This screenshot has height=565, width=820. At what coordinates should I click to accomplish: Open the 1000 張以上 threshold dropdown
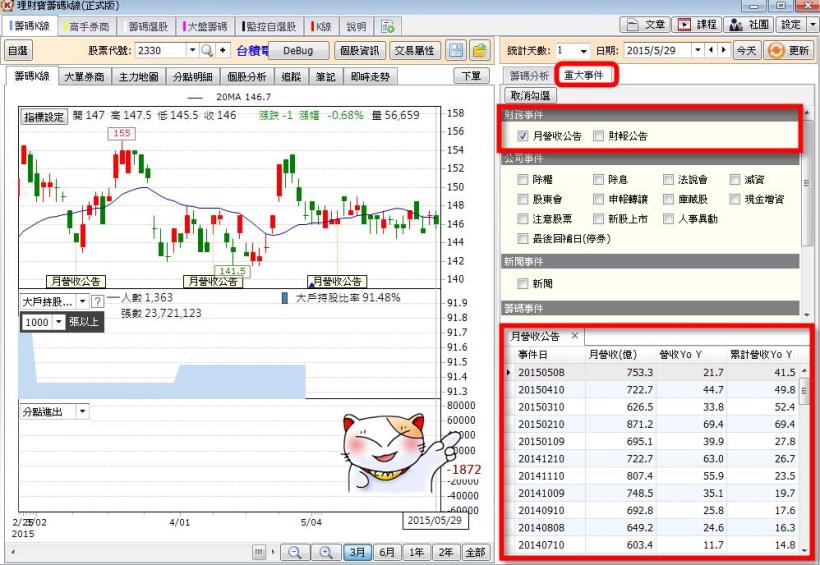[x=58, y=322]
